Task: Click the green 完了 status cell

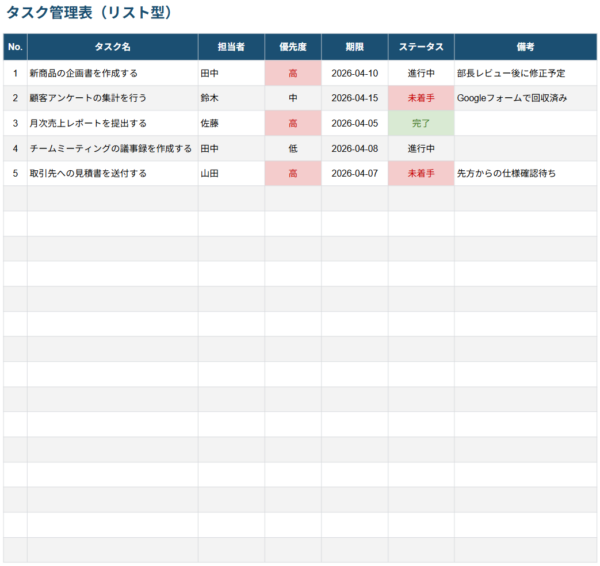Action: pyautogui.click(x=421, y=123)
